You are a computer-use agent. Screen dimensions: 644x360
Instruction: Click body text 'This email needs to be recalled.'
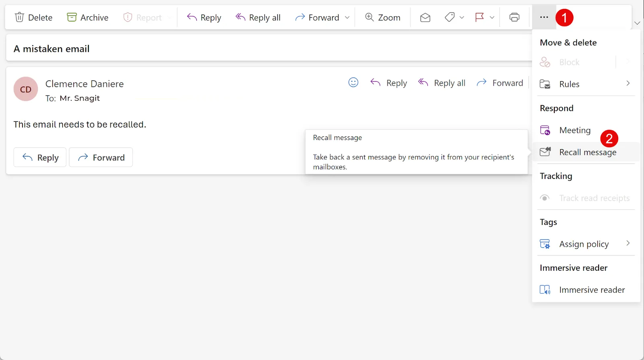pyautogui.click(x=80, y=124)
